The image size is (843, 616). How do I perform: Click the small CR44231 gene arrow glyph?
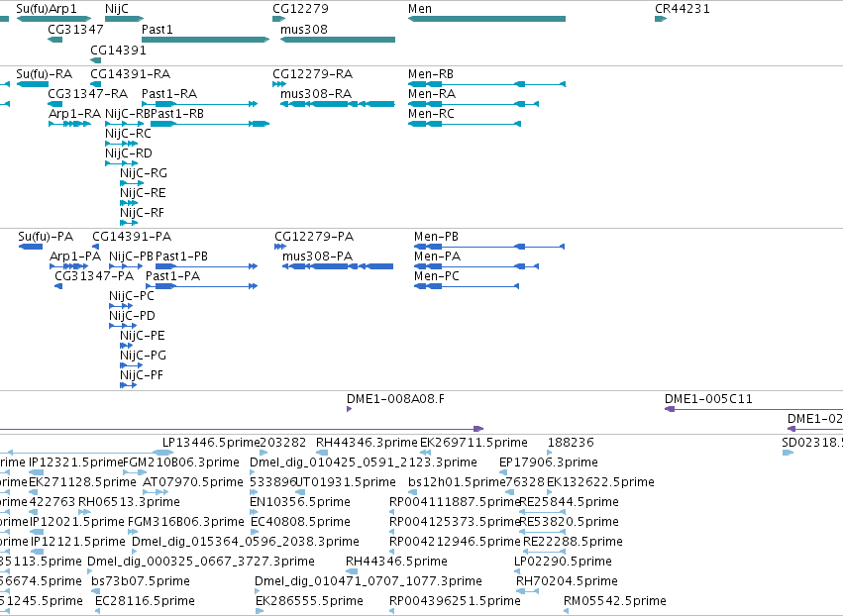click(x=661, y=19)
